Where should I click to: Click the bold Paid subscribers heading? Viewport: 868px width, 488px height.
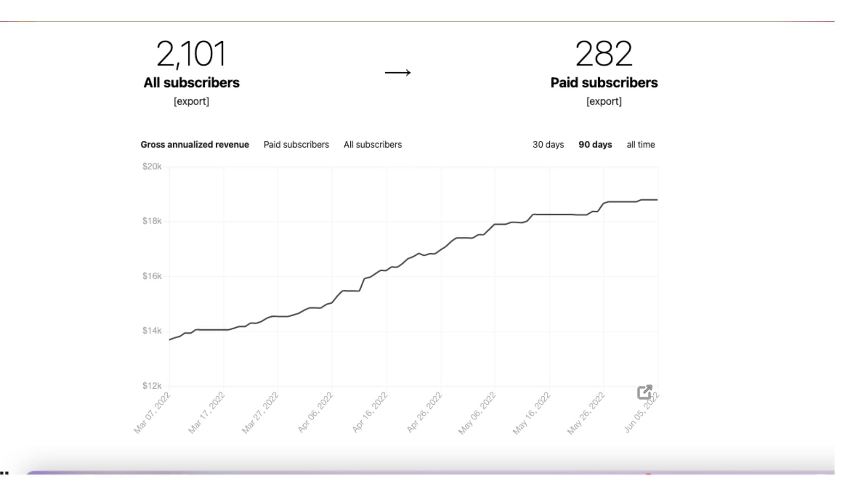(604, 83)
